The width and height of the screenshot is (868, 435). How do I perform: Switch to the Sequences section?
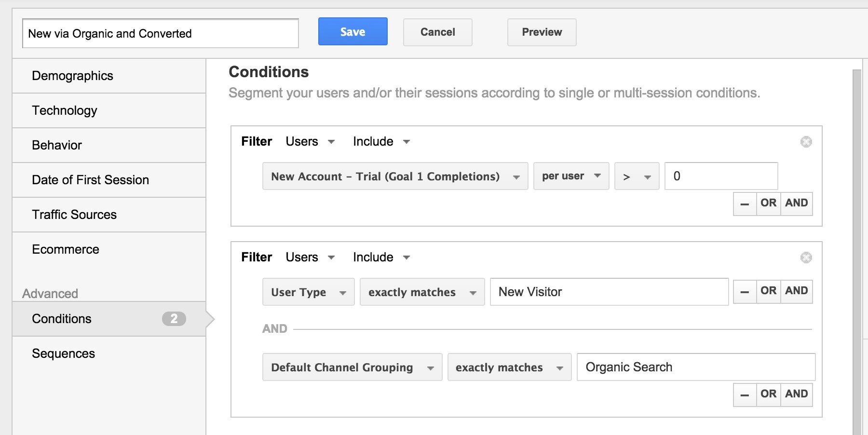point(63,353)
